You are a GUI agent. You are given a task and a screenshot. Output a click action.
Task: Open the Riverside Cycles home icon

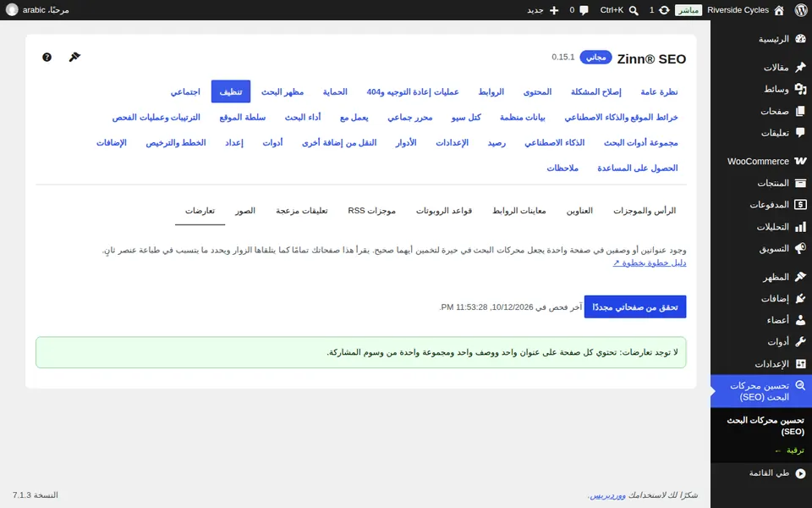click(x=779, y=10)
